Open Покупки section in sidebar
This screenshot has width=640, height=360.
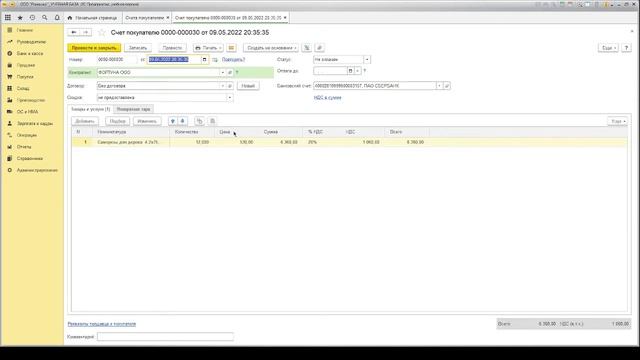(25, 77)
